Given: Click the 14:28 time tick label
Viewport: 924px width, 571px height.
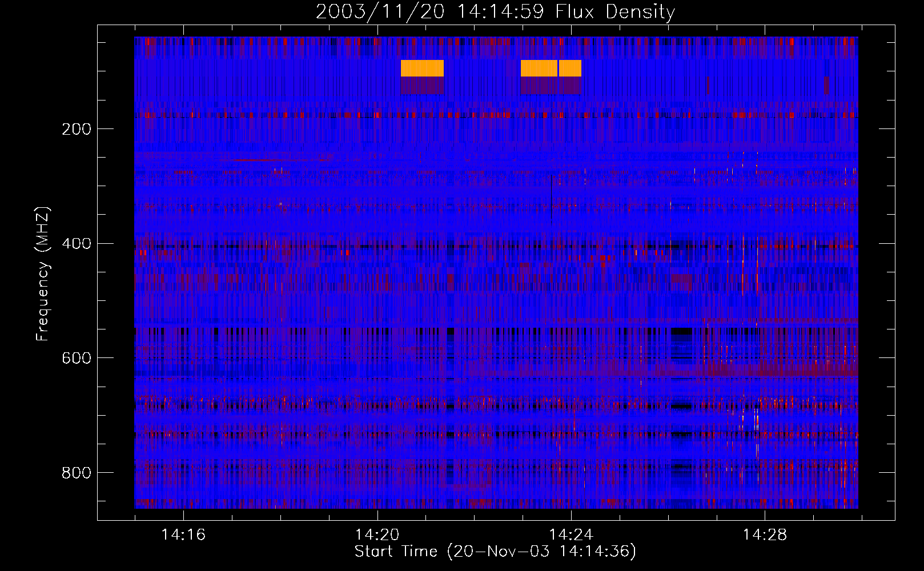Looking at the screenshot, I should 765,535.
